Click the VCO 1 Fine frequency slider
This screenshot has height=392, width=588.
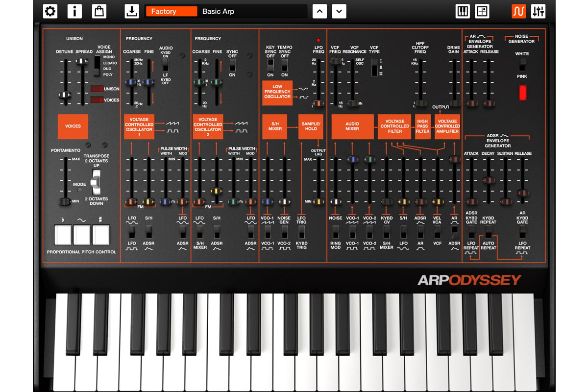[x=148, y=82]
